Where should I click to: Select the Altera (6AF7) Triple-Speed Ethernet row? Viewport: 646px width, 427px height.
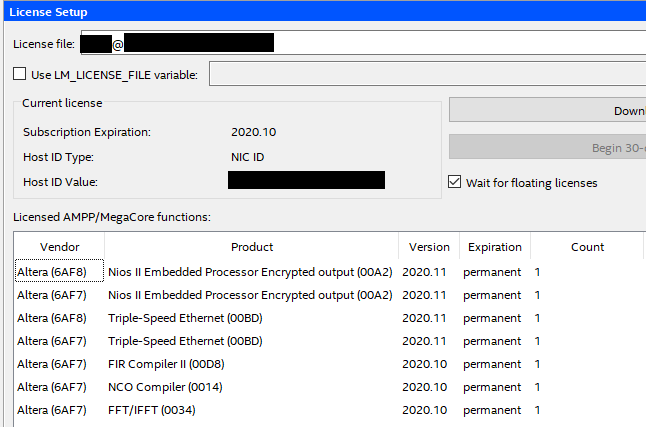[x=330, y=341]
